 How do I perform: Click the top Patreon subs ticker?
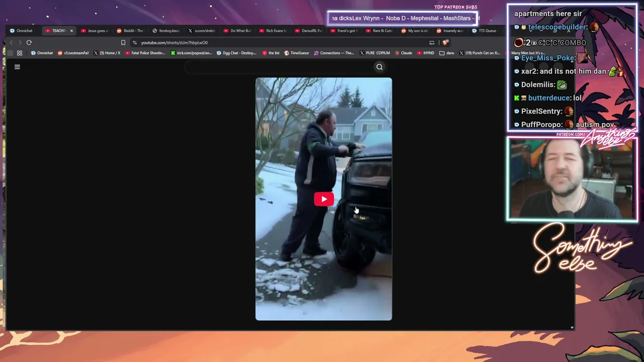(x=403, y=19)
